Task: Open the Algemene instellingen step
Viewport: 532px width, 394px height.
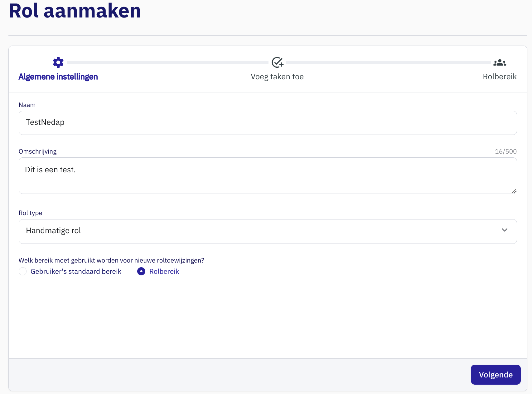Action: (58, 77)
